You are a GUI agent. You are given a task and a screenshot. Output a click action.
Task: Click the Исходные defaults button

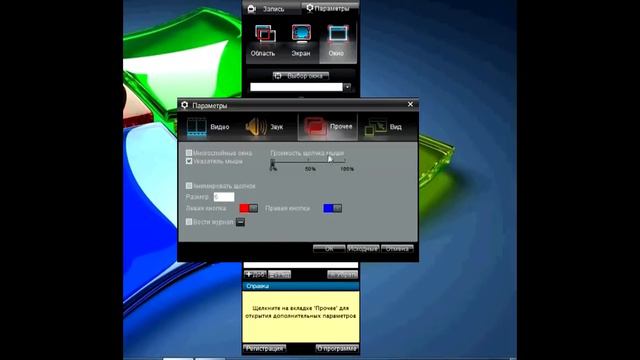363,249
